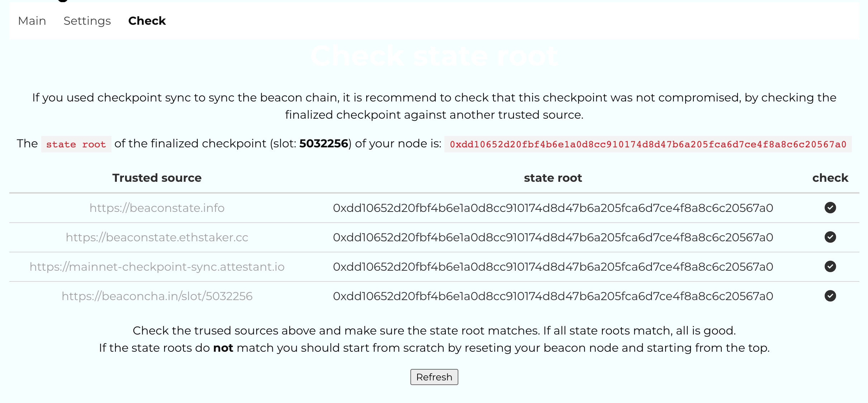Click the checkmark icon for beaconstate.ethstaker.cc row
The width and height of the screenshot is (868, 403).
pos(830,237)
